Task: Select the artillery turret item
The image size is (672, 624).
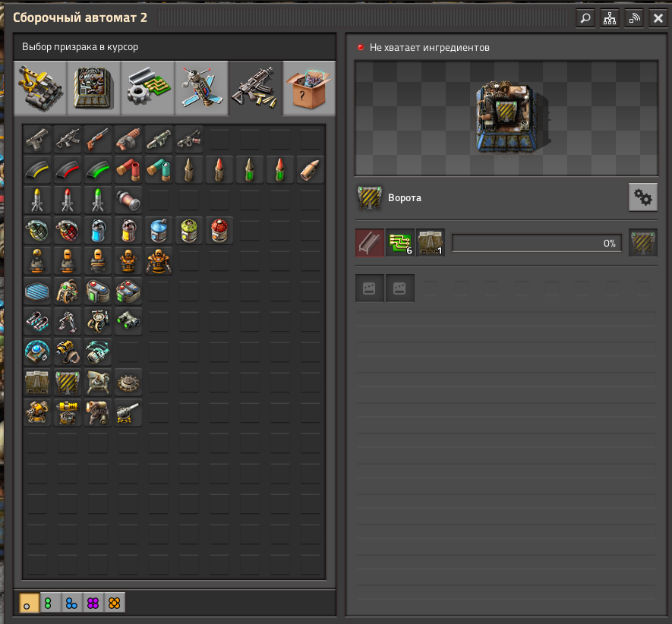Action: click(128, 413)
